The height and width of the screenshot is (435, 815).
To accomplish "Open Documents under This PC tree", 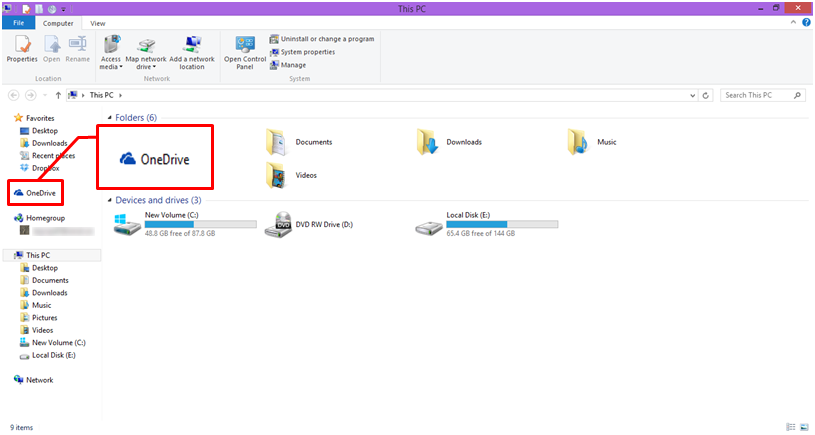I will pos(44,281).
